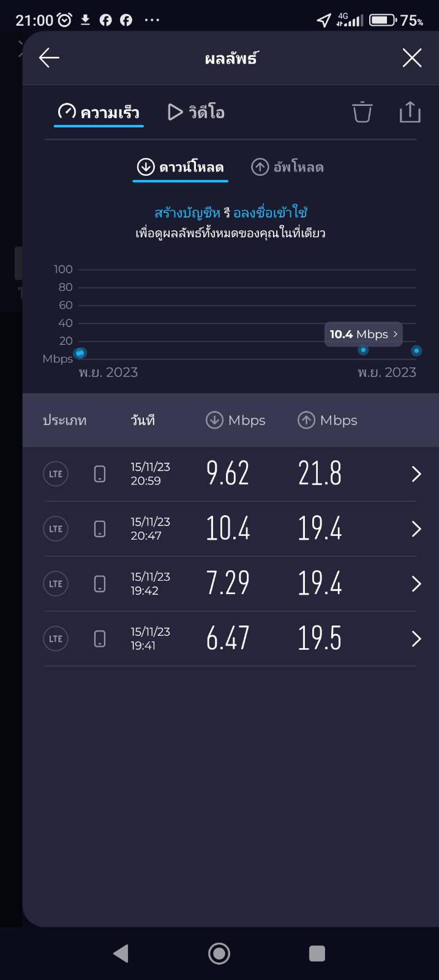Image resolution: width=439 pixels, height=980 pixels.
Task: Select the ดาวน์โหลด graph toggle
Action: pyautogui.click(x=180, y=167)
